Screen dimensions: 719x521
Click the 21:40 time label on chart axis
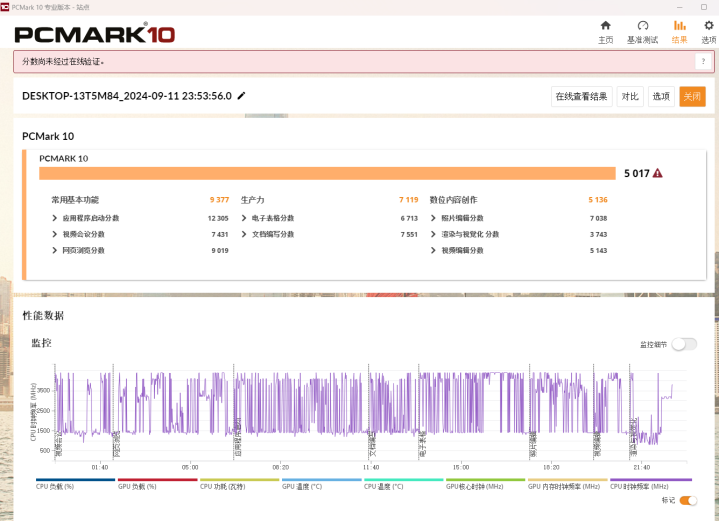pos(642,467)
